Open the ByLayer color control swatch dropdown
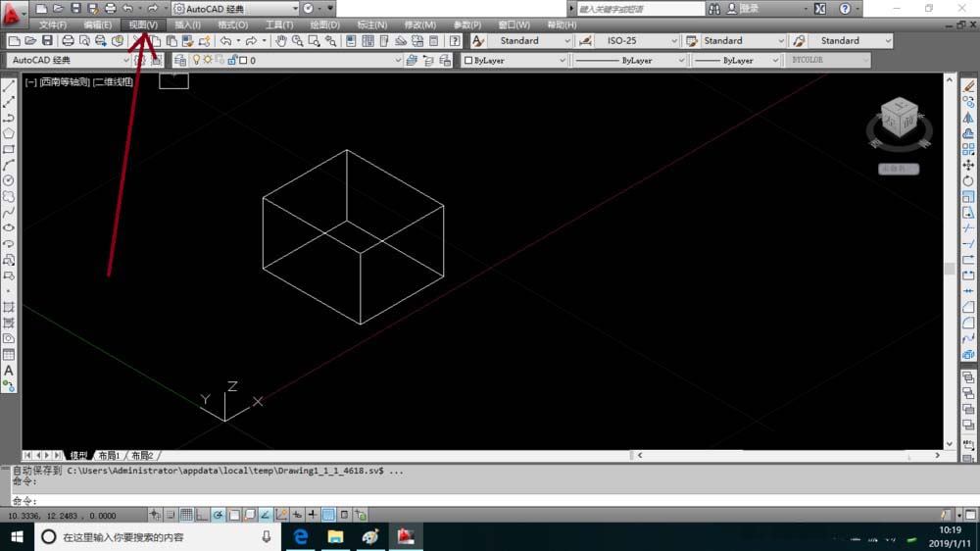 tap(514, 60)
